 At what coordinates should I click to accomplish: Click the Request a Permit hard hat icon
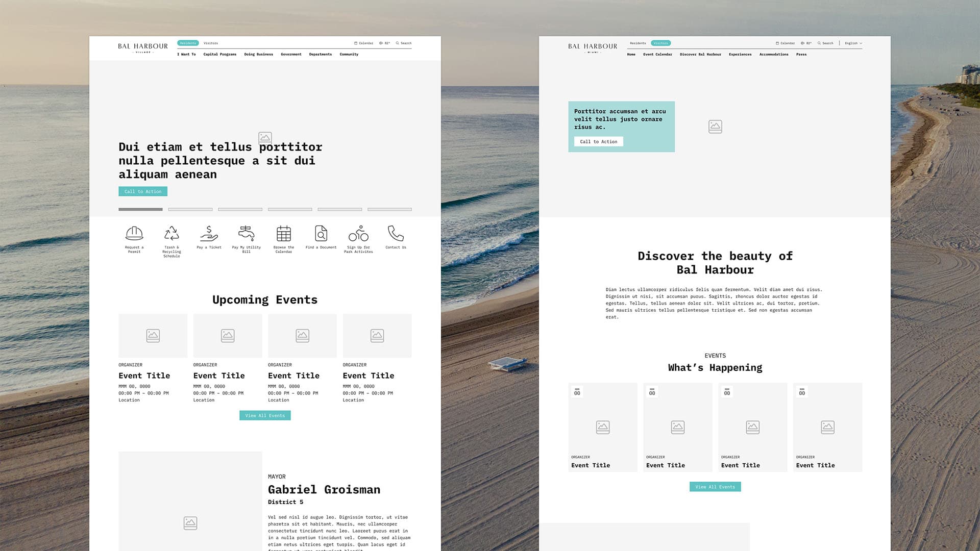point(134,234)
